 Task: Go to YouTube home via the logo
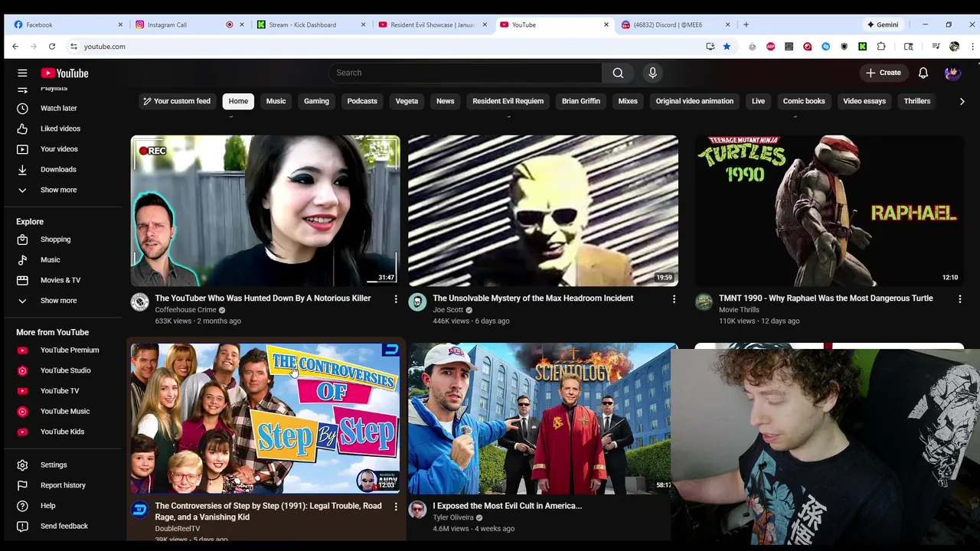click(x=64, y=73)
